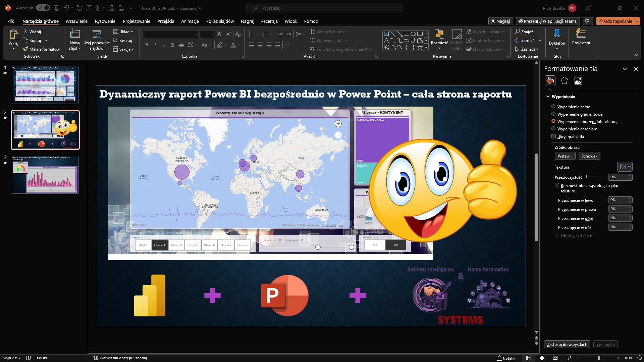
Task: Switch to the Projektowanie tab
Action: pos(137,21)
